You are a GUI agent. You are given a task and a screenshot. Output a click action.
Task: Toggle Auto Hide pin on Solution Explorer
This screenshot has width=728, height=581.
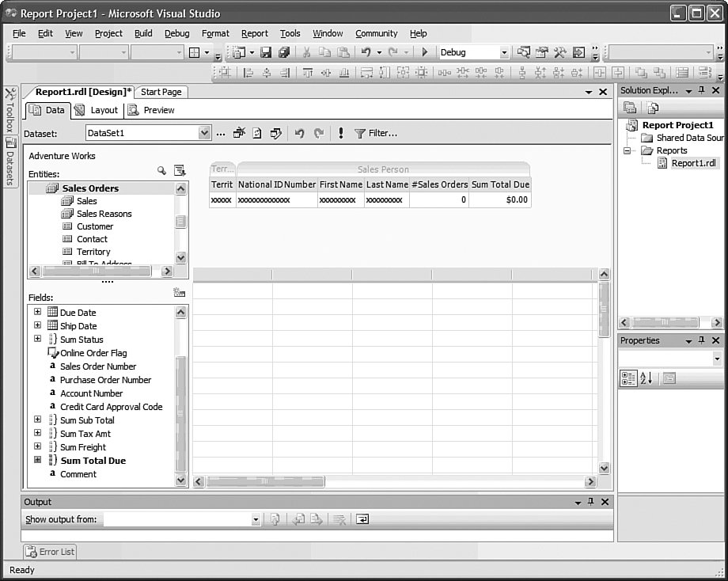coord(702,90)
